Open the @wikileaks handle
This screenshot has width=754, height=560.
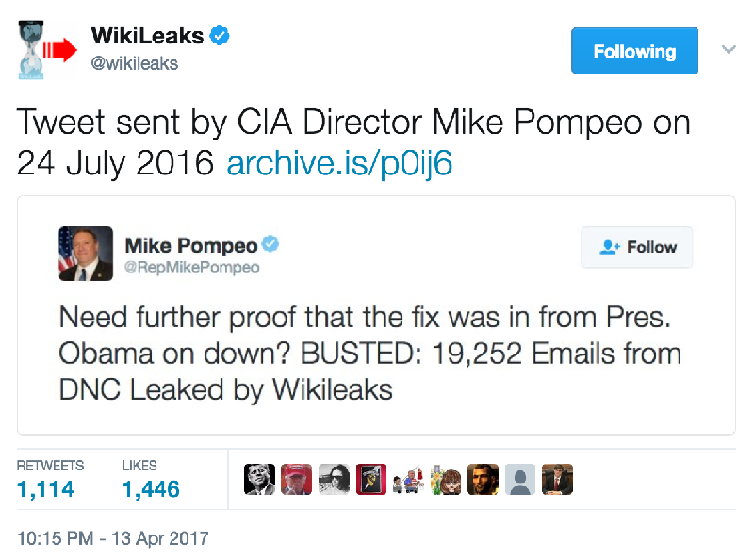click(135, 63)
